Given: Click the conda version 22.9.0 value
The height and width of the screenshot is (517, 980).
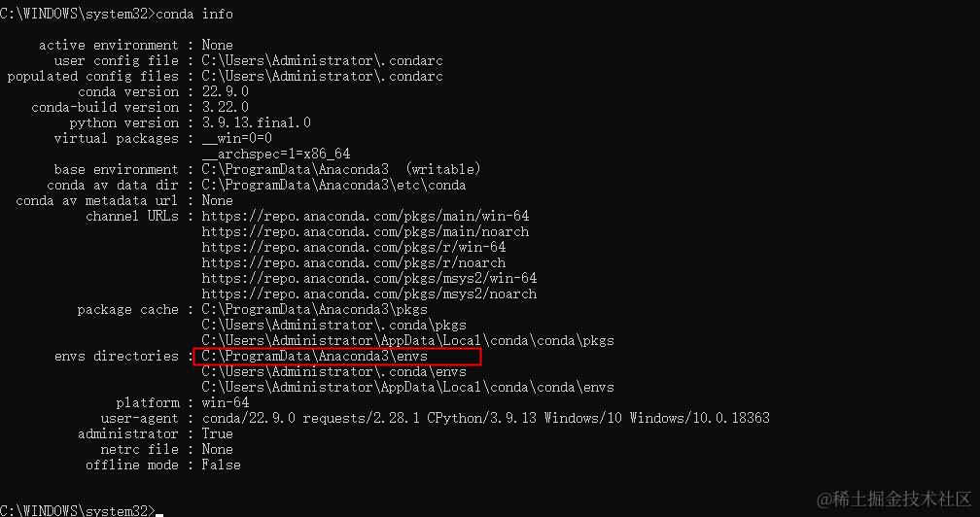Looking at the screenshot, I should [x=225, y=91].
